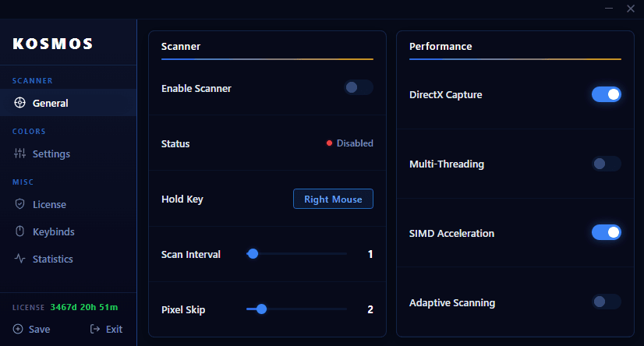Switch on Adaptive Scanning

pyautogui.click(x=606, y=302)
